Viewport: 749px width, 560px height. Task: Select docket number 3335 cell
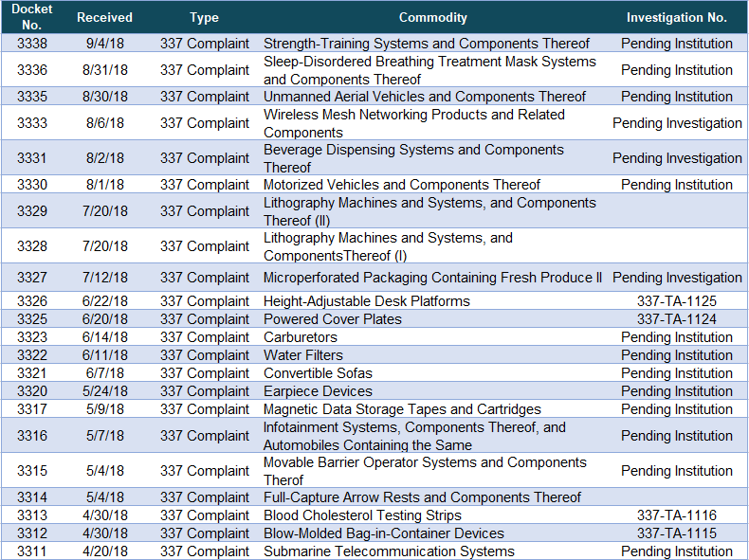32,97
